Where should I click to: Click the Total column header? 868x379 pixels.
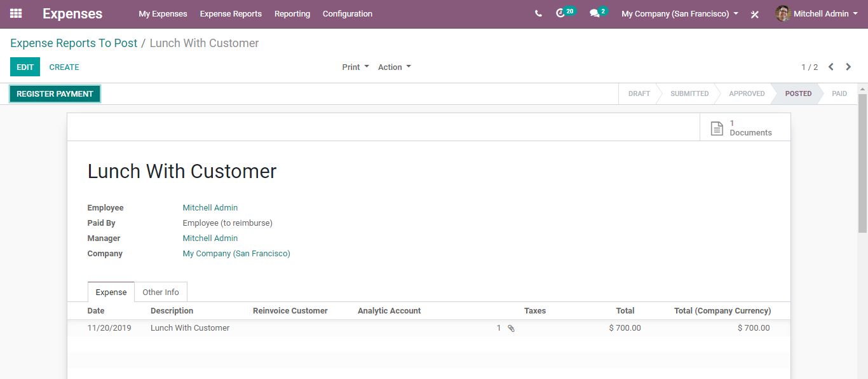pos(625,311)
